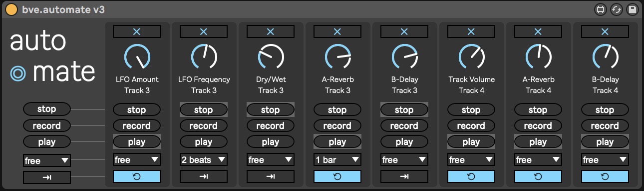Screen dimensions: 644x191
Task: Toggle the global one-shot arrow button
Action: (47, 177)
